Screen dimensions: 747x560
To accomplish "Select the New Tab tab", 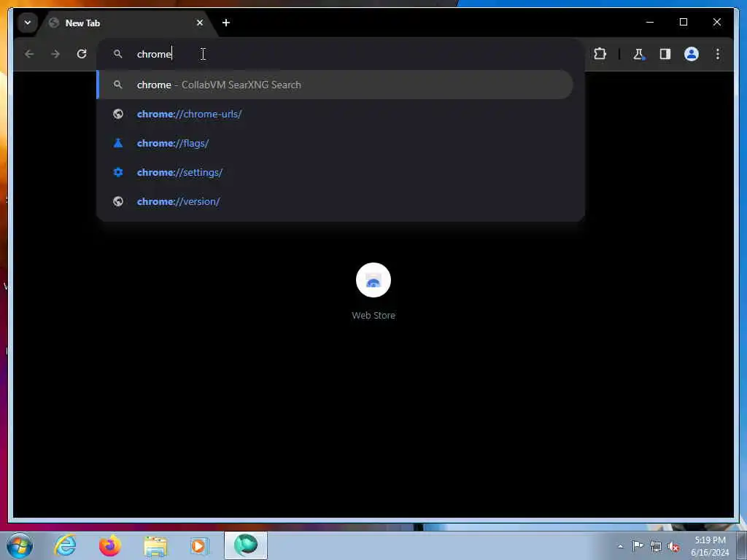I will [x=128, y=23].
